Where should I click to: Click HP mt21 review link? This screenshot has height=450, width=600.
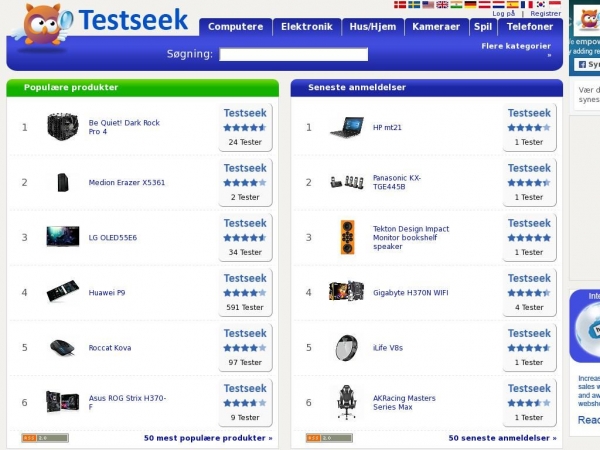tap(387, 127)
